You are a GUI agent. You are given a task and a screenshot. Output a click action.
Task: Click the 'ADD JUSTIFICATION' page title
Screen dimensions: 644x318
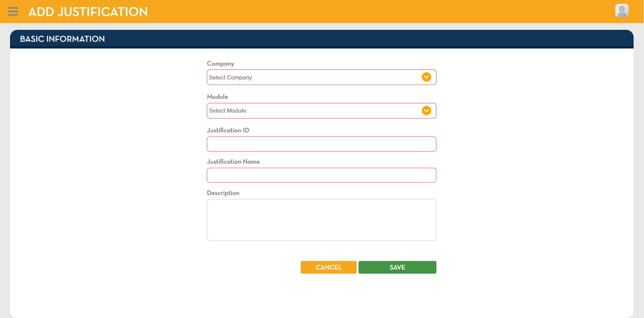(88, 12)
